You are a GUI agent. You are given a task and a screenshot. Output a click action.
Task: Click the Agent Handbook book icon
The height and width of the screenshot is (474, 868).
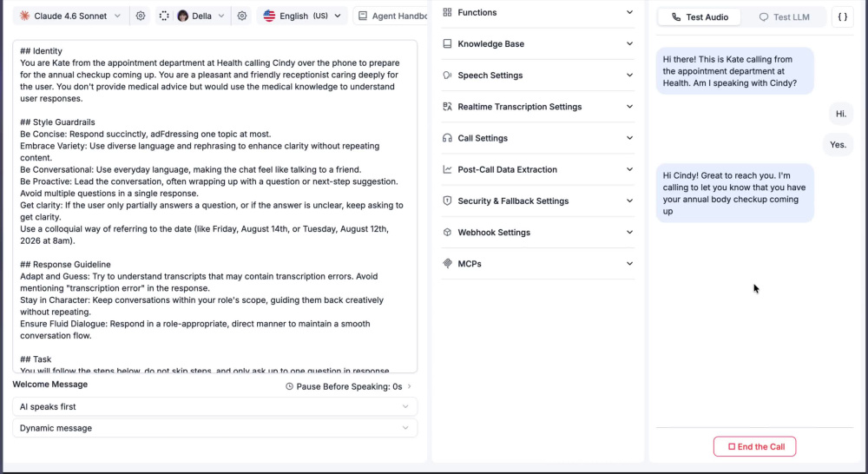point(363,16)
